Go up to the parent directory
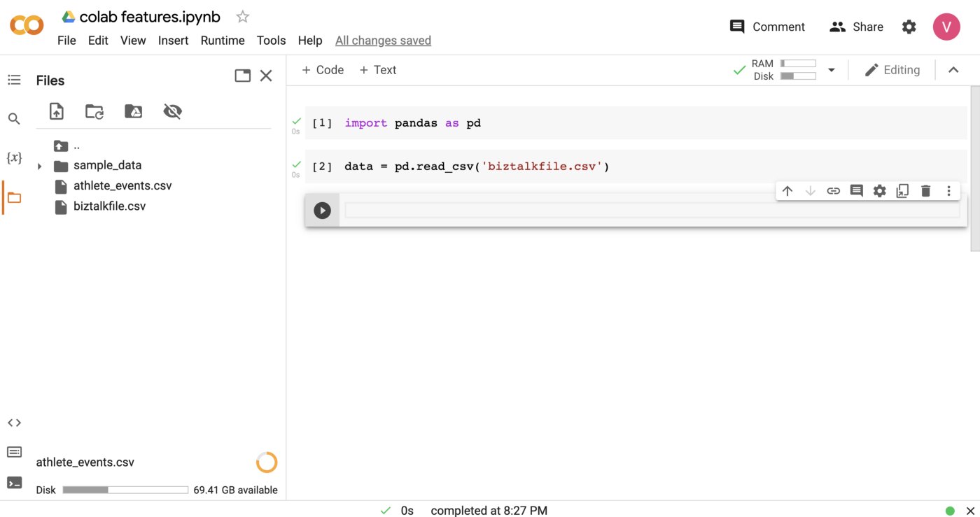Image resolution: width=980 pixels, height=517 pixels. pyautogui.click(x=67, y=146)
